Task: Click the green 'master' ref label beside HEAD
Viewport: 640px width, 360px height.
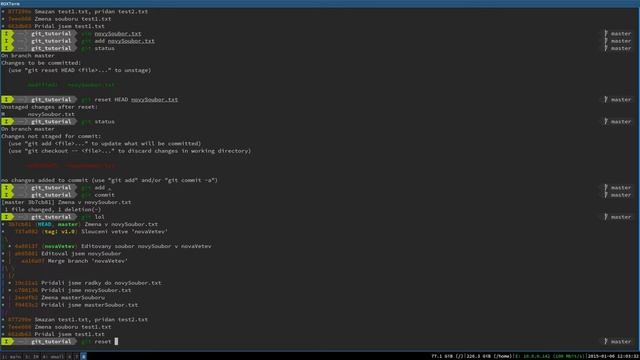Action: (x=68, y=224)
